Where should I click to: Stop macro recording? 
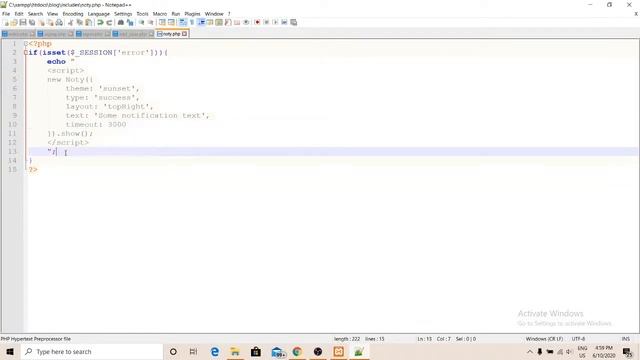(x=266, y=22)
